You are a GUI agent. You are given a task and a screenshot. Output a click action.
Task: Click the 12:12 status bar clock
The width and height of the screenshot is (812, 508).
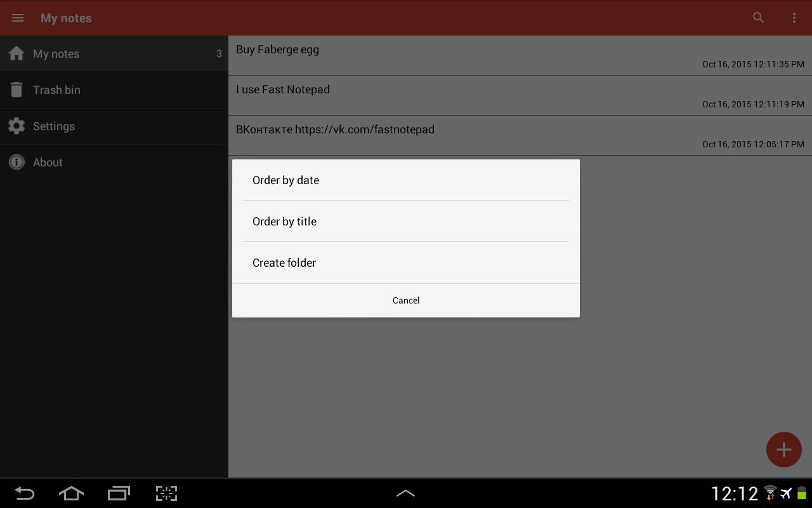click(735, 493)
